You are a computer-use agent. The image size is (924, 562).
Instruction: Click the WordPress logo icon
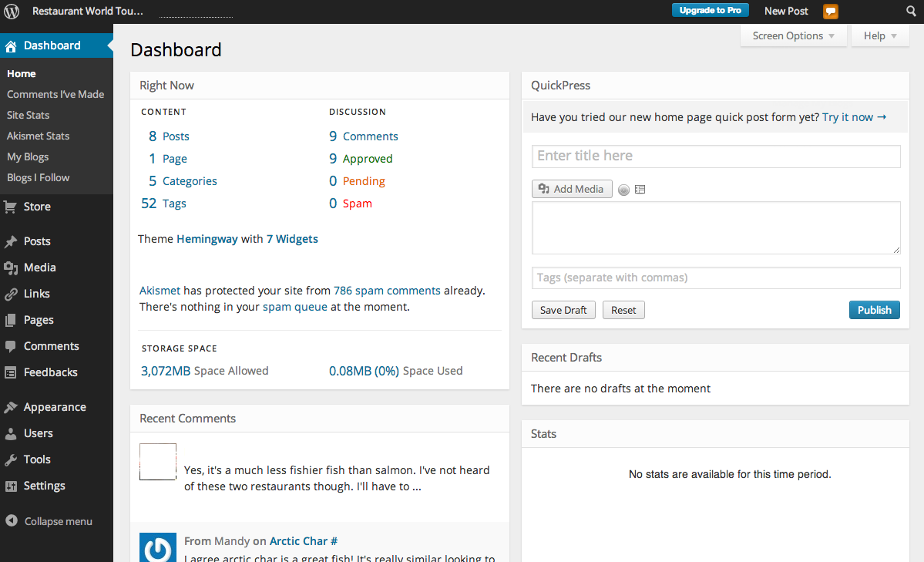pyautogui.click(x=12, y=12)
